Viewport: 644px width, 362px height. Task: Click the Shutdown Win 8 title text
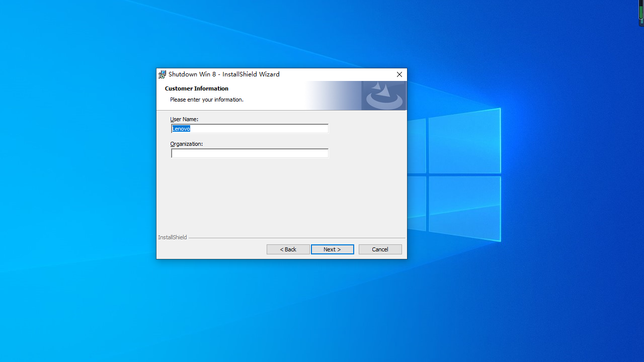[192, 74]
